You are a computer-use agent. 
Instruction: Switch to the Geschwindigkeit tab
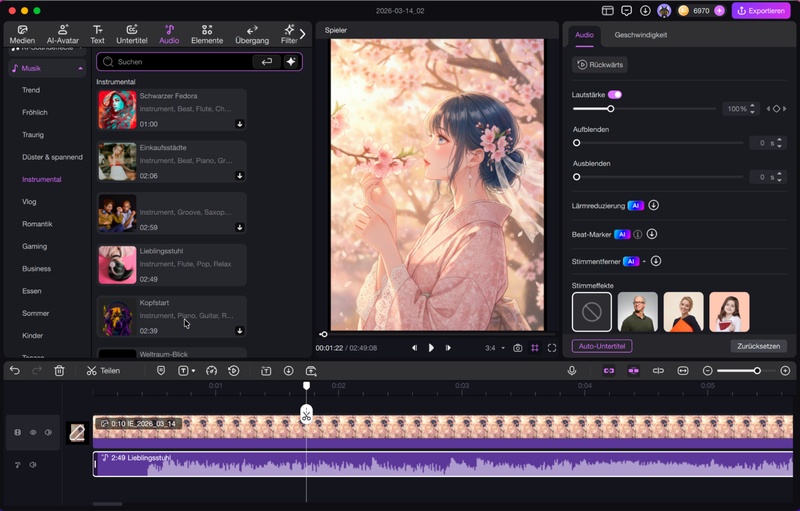click(640, 35)
